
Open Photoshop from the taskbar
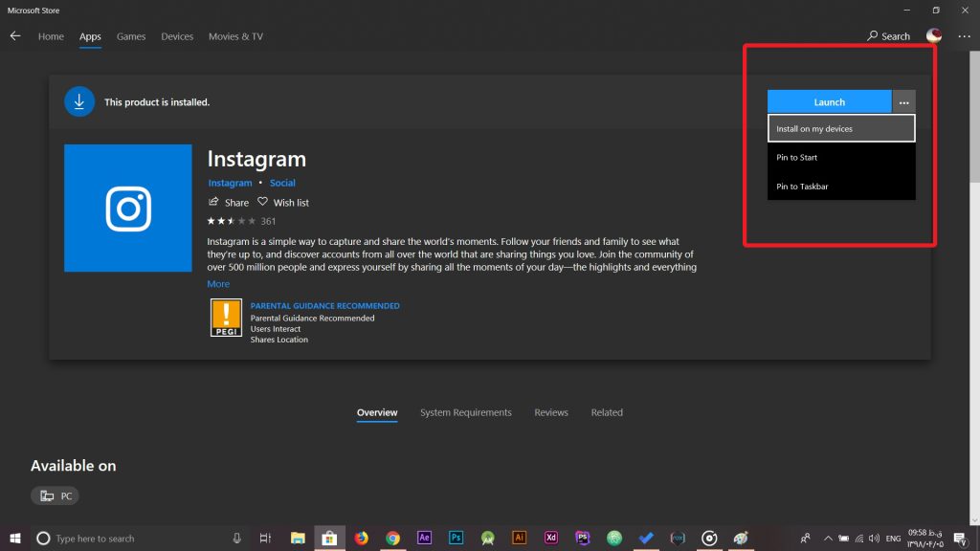tap(457, 539)
